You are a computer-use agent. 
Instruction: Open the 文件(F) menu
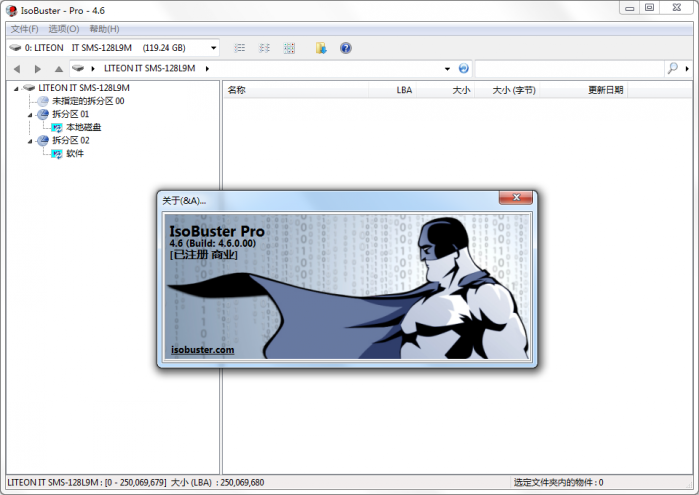click(x=25, y=29)
